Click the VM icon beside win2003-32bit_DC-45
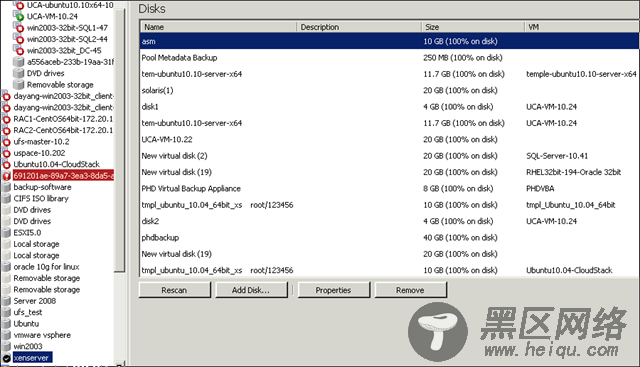 coord(19,51)
